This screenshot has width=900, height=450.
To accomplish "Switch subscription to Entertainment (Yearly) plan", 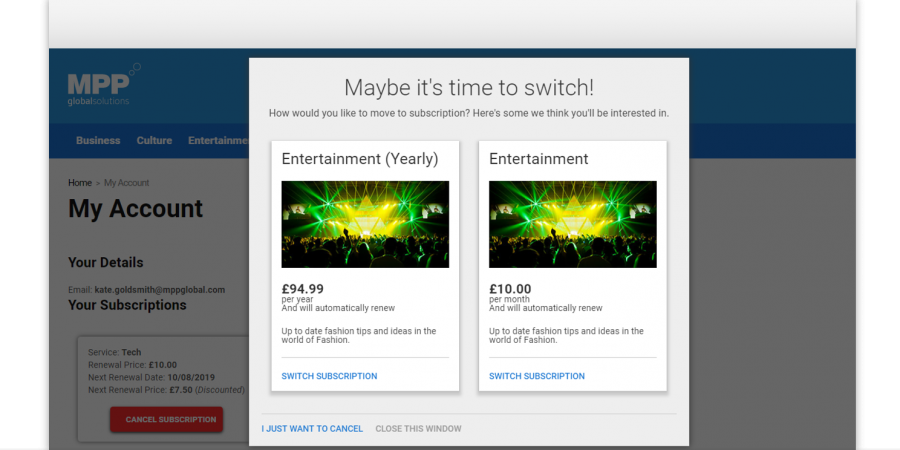I will point(329,376).
